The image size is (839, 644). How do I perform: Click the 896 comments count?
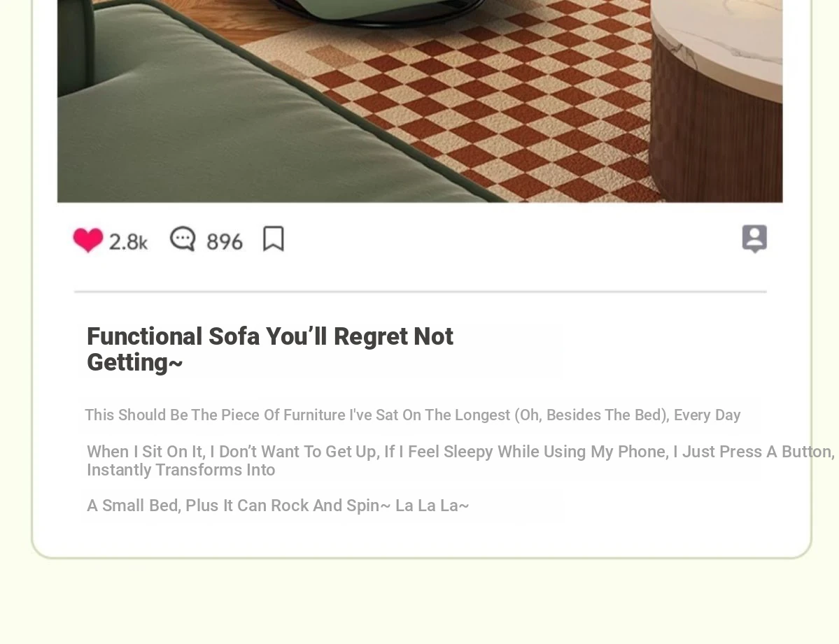(x=225, y=242)
